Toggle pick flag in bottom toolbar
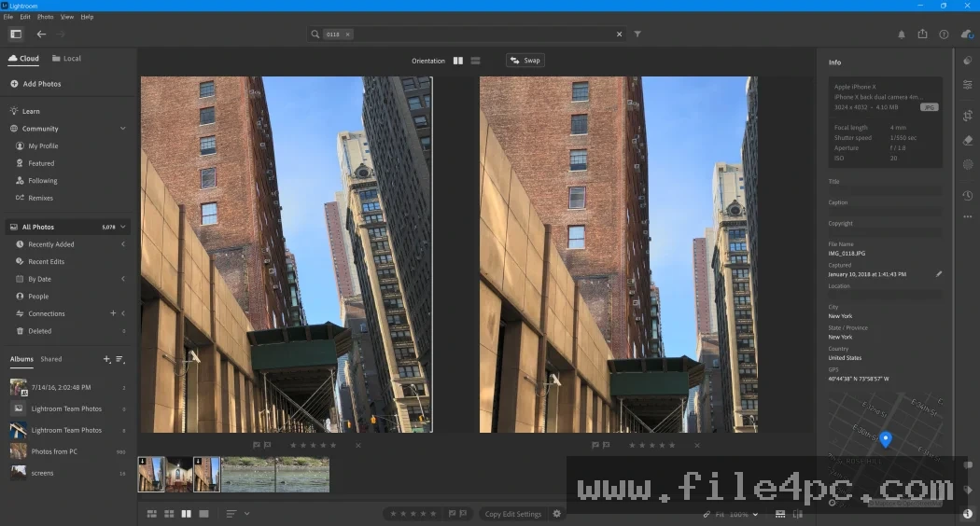 tap(452, 514)
